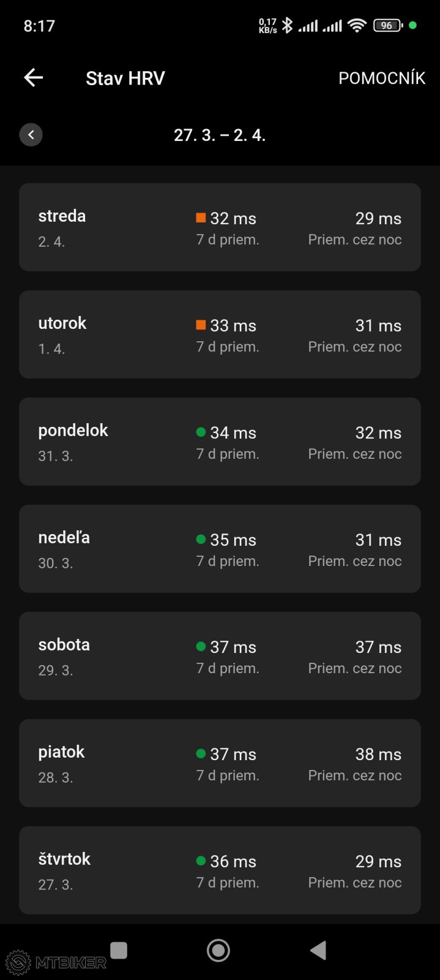Image resolution: width=440 pixels, height=980 pixels.
Task: Tap orange status square on utorok
Action: [201, 325]
